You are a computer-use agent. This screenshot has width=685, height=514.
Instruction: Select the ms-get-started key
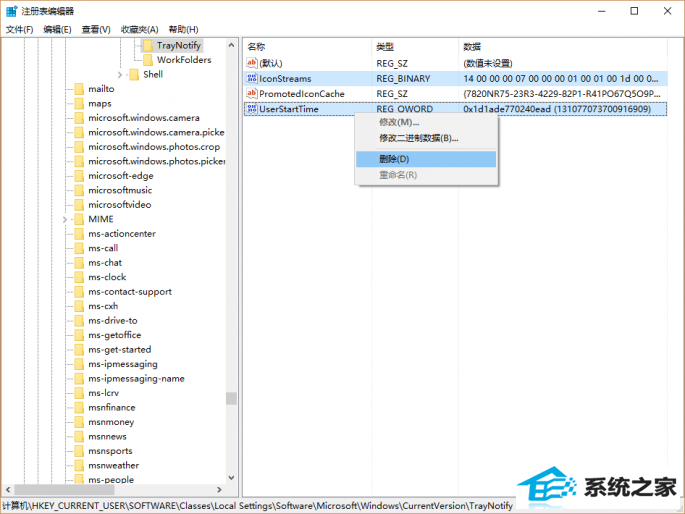(x=119, y=349)
